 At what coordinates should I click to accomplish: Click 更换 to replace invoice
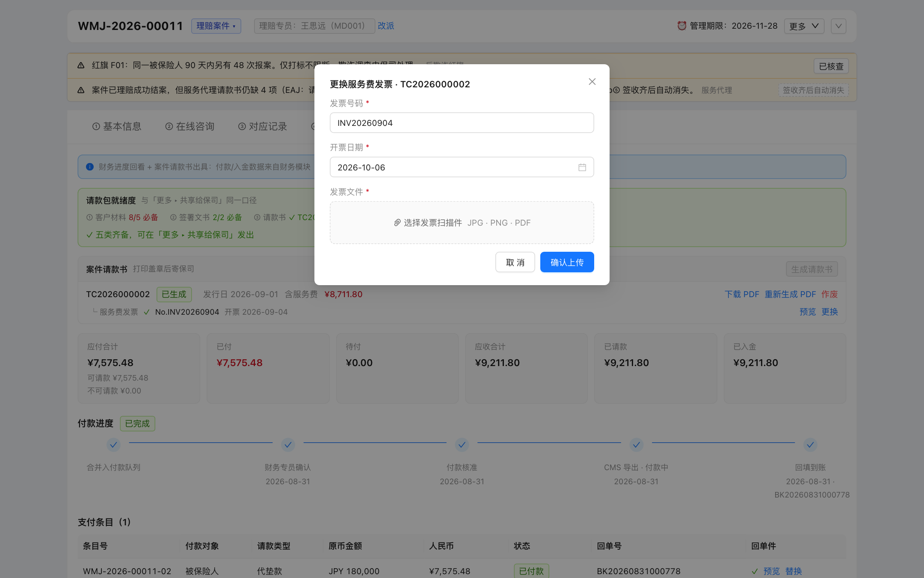tap(829, 312)
